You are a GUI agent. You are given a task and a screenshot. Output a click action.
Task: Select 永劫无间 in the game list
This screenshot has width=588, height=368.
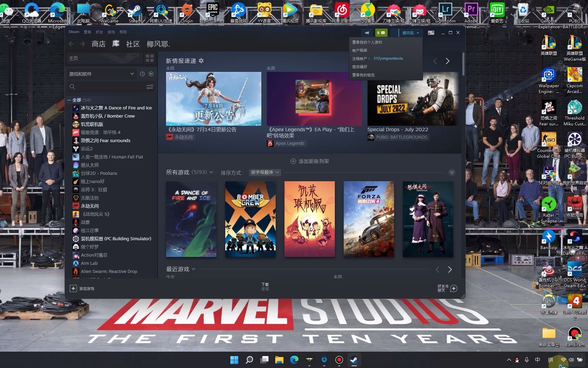(90, 206)
